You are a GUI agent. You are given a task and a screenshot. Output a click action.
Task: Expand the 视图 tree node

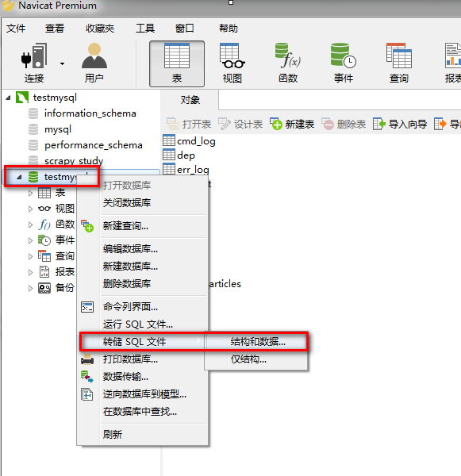click(30, 209)
